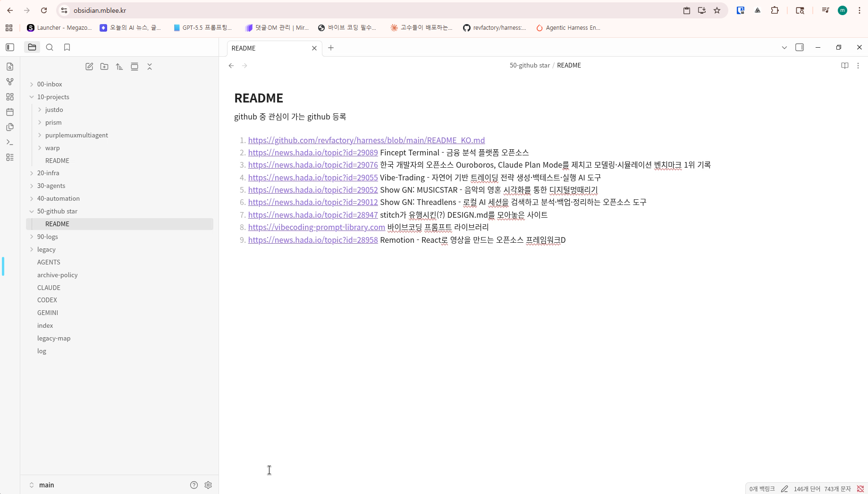The width and height of the screenshot is (868, 494).
Task: Switch to reading view book icon
Action: (x=845, y=66)
